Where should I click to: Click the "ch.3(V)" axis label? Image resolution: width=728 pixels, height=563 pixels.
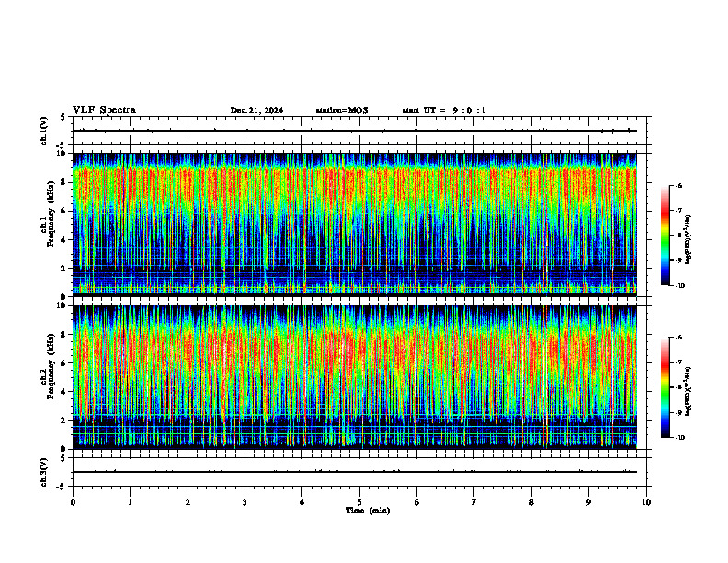(44, 472)
